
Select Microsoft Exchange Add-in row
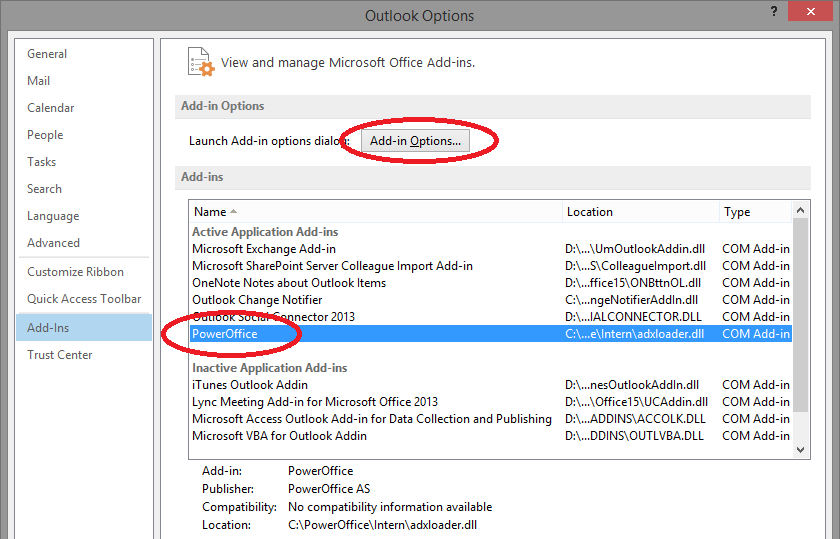pyautogui.click(x=490, y=249)
